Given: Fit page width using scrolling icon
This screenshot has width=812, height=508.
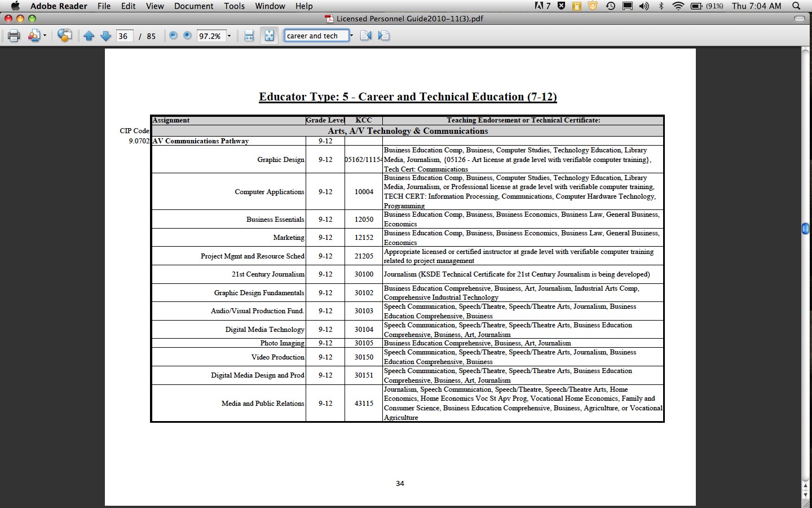Looking at the screenshot, I should [249, 36].
